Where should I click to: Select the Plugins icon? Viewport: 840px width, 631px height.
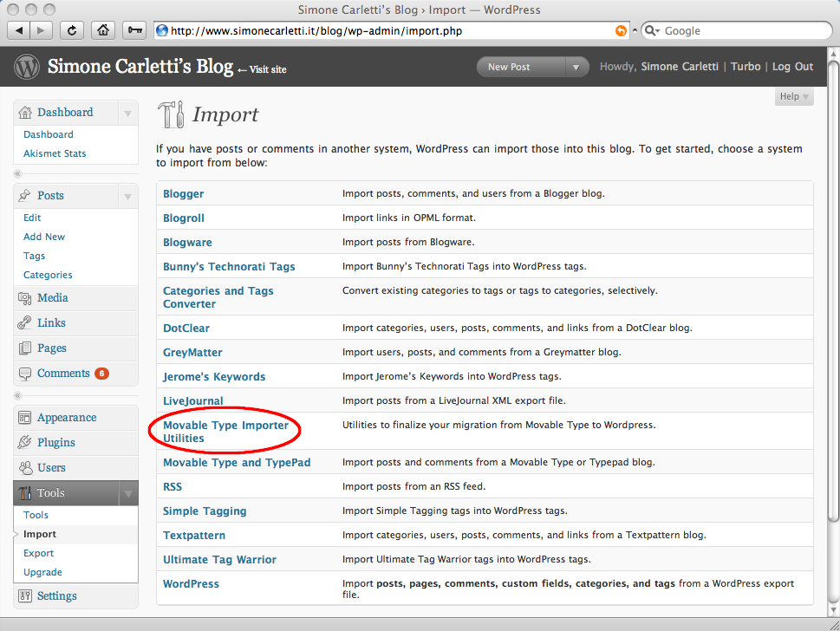coord(25,441)
